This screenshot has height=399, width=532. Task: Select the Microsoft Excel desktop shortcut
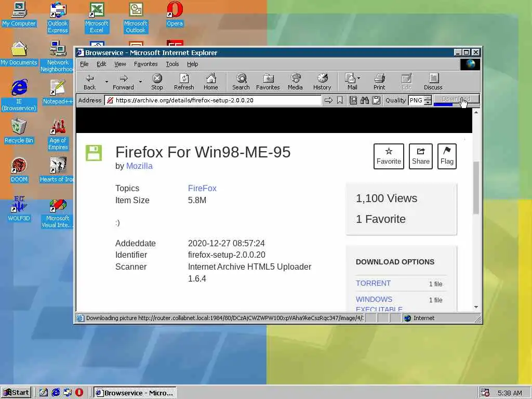97,18
